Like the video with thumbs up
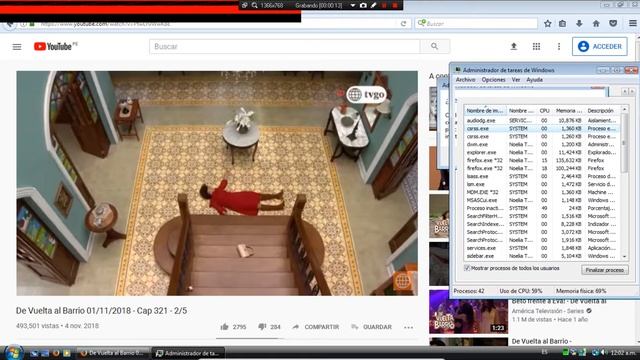640x360 pixels. click(225, 327)
